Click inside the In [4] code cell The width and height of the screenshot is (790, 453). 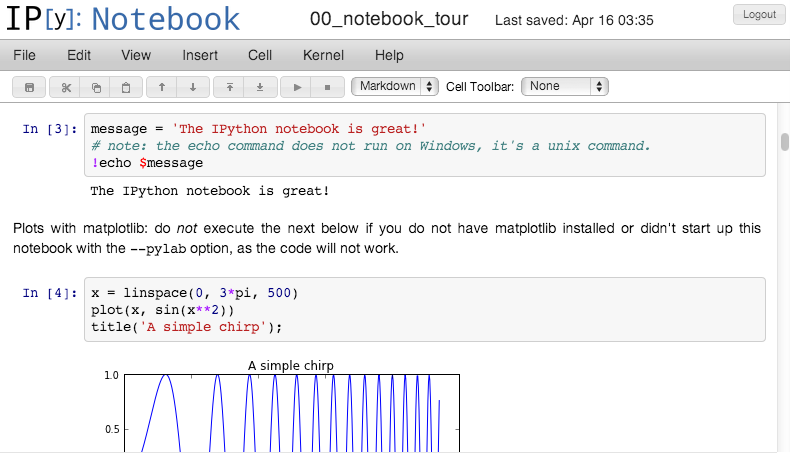(x=425, y=309)
